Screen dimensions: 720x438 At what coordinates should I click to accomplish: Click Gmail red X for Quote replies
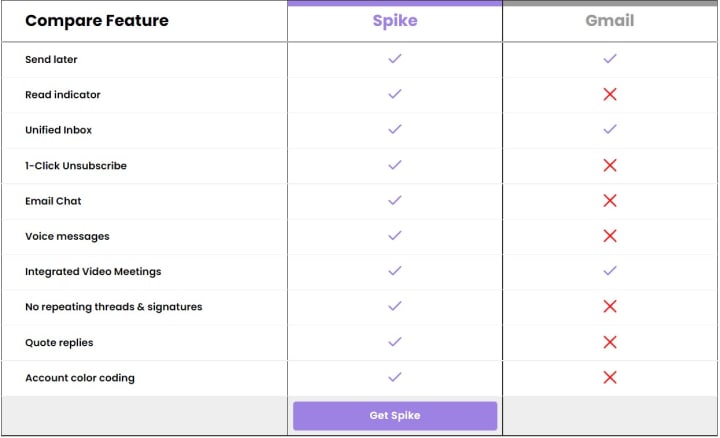click(x=610, y=342)
